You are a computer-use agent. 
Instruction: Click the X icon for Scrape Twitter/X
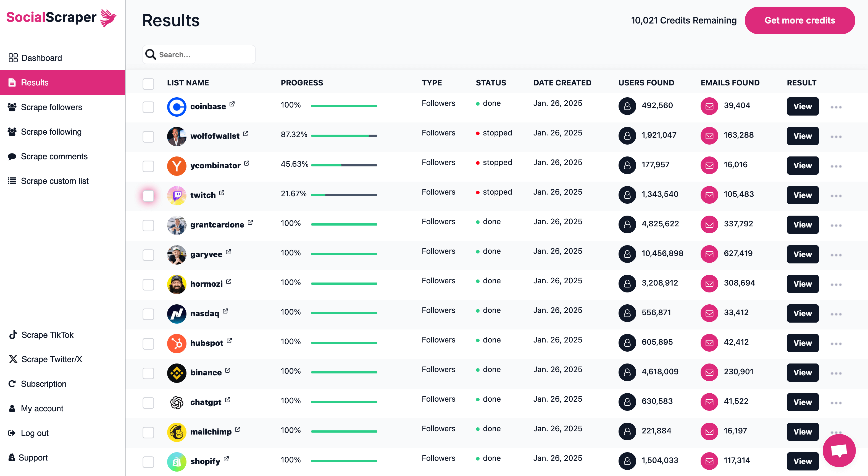coord(13,359)
